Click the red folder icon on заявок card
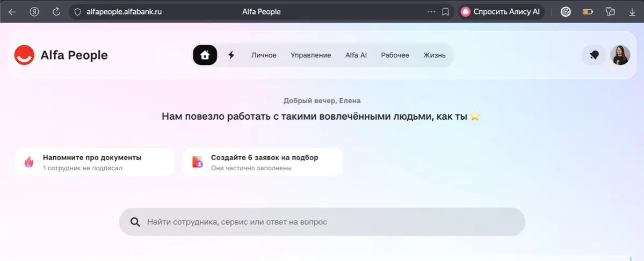Screen dimensions: 644x261 (x=198, y=162)
